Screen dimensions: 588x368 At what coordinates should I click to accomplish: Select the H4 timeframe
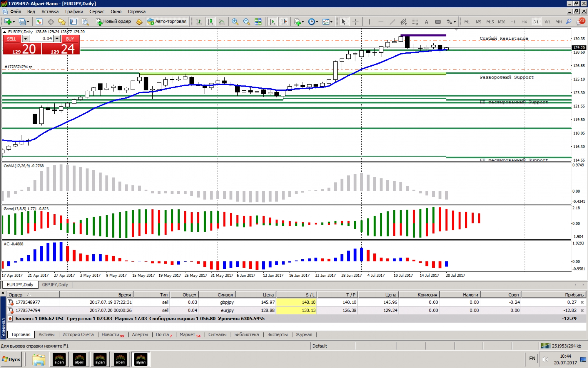524,22
